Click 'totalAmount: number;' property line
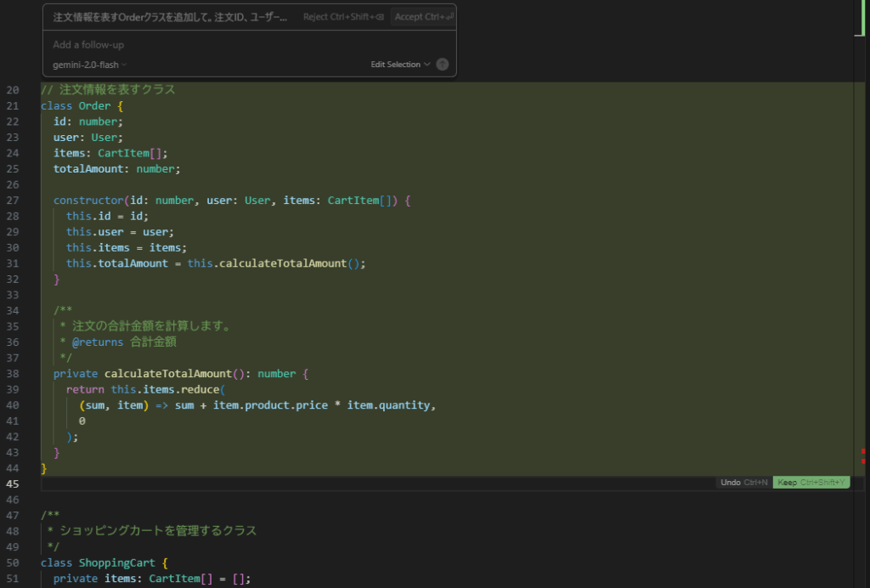Viewport: 870px width, 588px height. pyautogui.click(x=116, y=168)
